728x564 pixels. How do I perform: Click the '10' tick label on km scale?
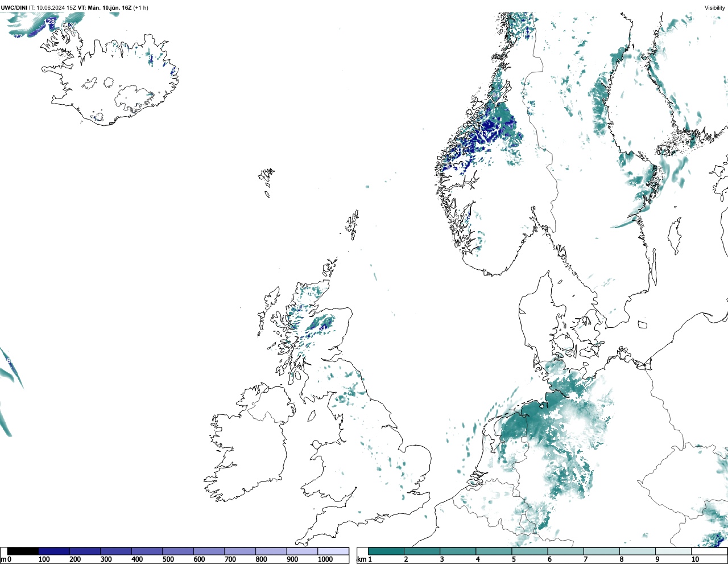[x=695, y=559]
